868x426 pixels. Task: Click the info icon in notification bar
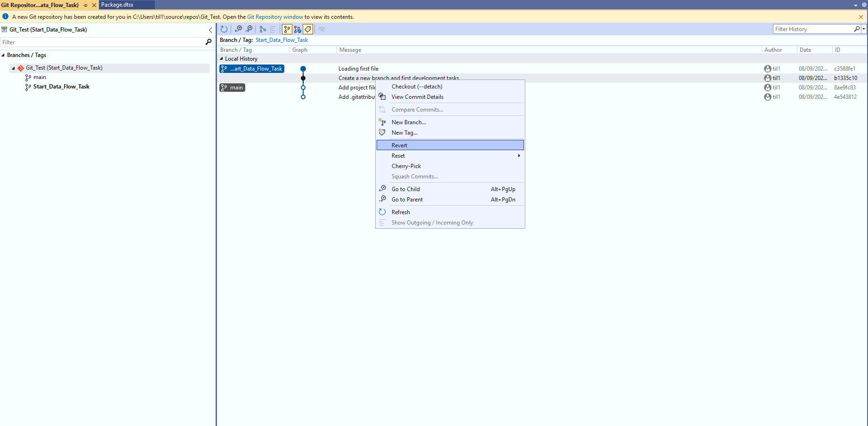point(6,16)
